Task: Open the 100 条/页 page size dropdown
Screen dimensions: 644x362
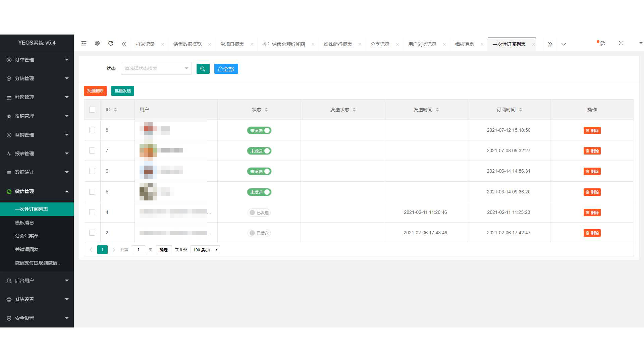Action: coord(205,250)
